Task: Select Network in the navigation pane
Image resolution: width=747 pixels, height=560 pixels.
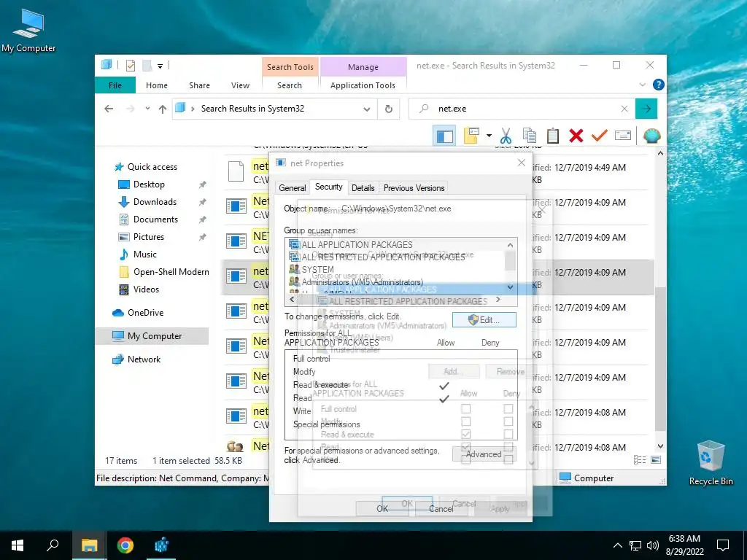Action: click(144, 359)
